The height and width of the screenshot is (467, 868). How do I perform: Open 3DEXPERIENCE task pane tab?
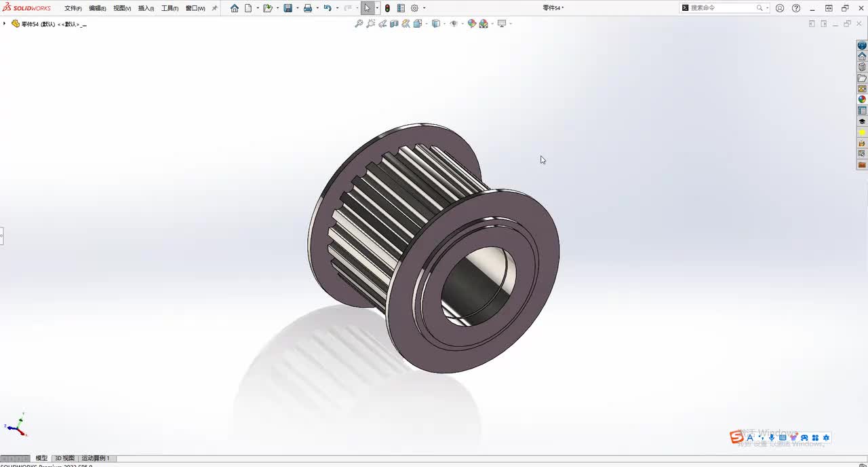tap(862, 45)
